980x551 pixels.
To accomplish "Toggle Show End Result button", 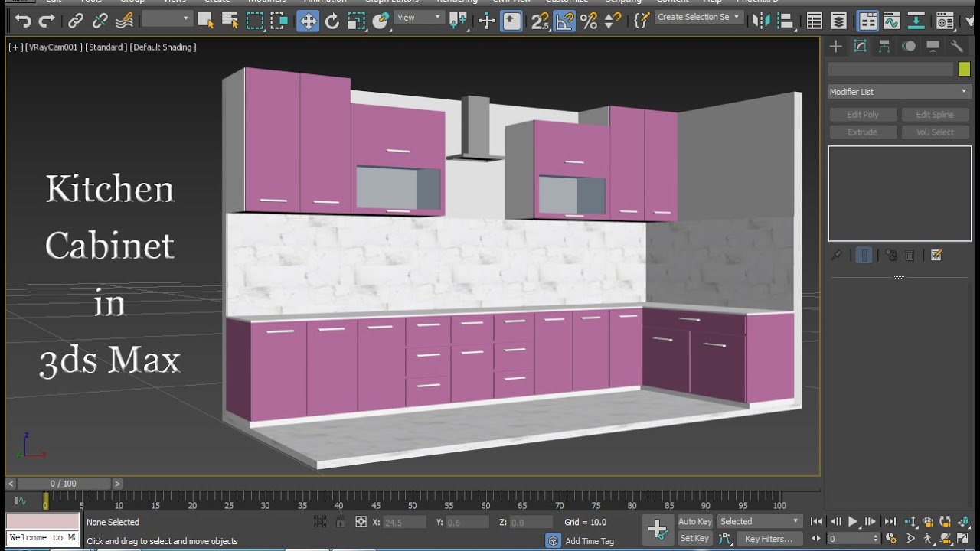I will click(864, 256).
